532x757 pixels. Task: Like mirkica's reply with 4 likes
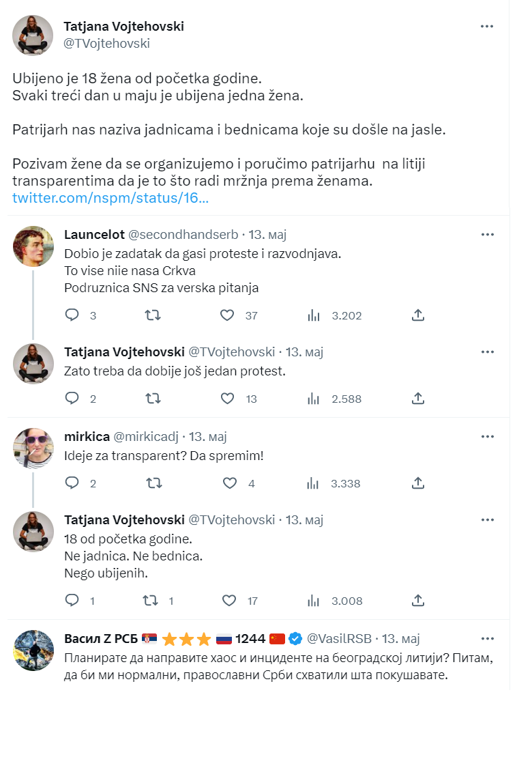(x=230, y=483)
